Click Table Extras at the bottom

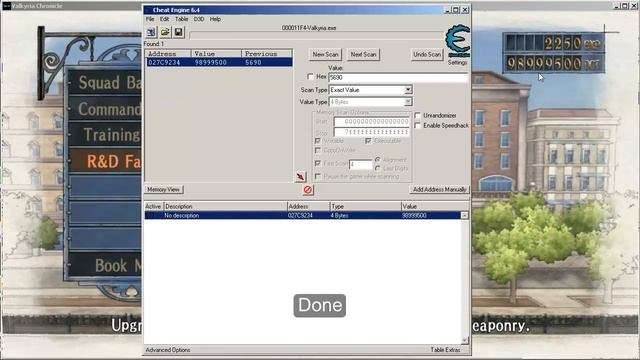pyautogui.click(x=445, y=350)
